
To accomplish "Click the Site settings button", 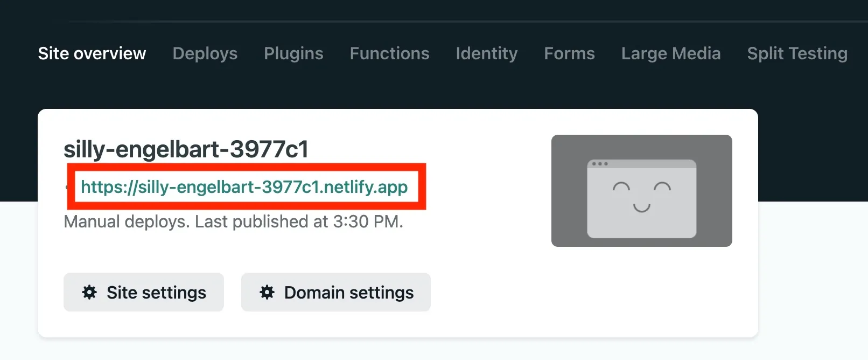I will pyautogui.click(x=144, y=292).
